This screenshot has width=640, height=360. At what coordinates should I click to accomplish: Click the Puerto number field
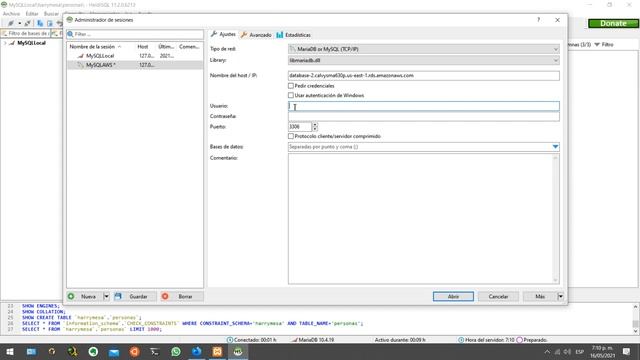[x=300, y=127]
